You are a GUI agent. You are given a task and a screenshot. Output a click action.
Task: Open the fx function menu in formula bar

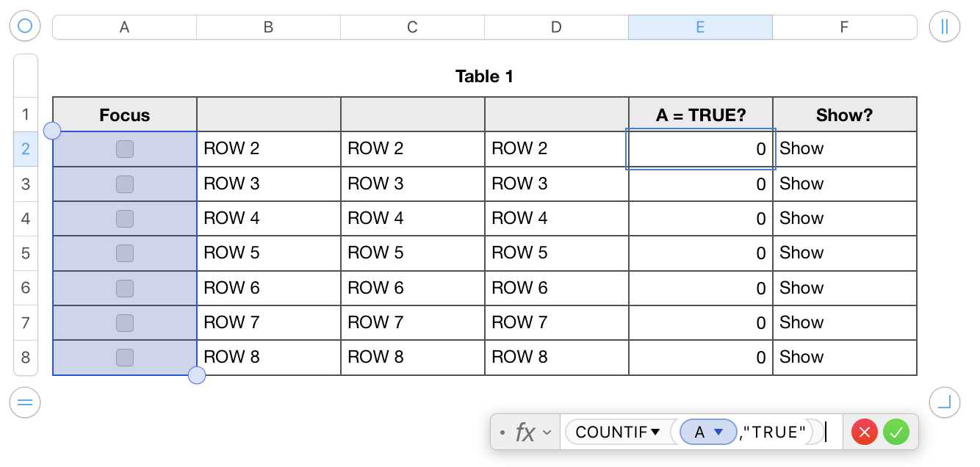[526, 432]
